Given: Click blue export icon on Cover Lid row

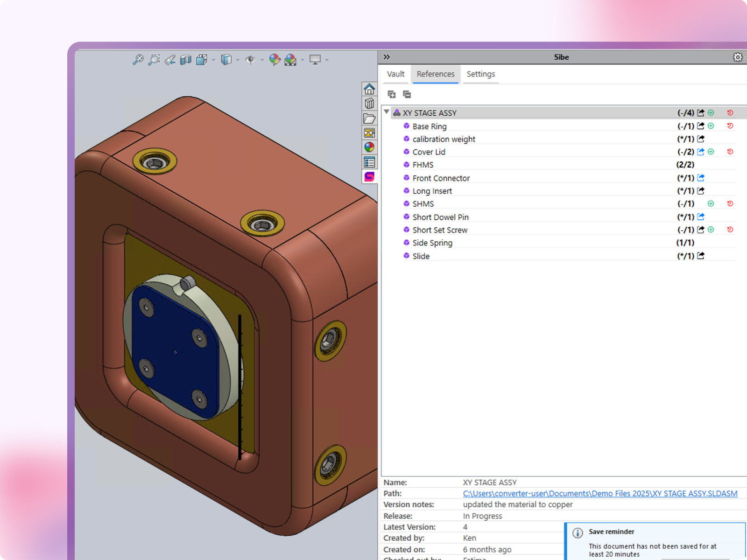Looking at the screenshot, I should click(x=701, y=152).
